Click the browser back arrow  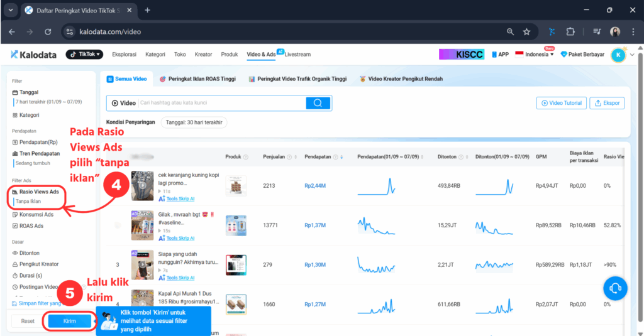[12, 31]
